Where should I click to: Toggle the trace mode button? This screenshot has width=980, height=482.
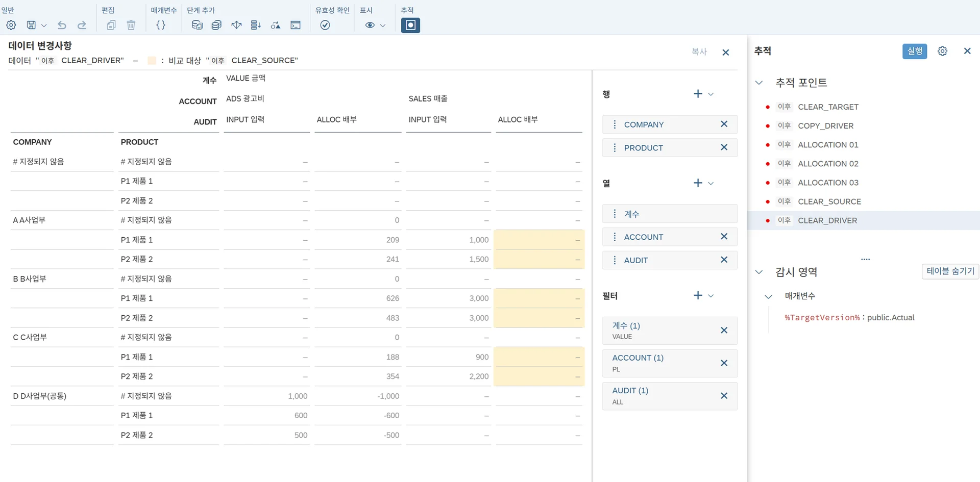410,25
